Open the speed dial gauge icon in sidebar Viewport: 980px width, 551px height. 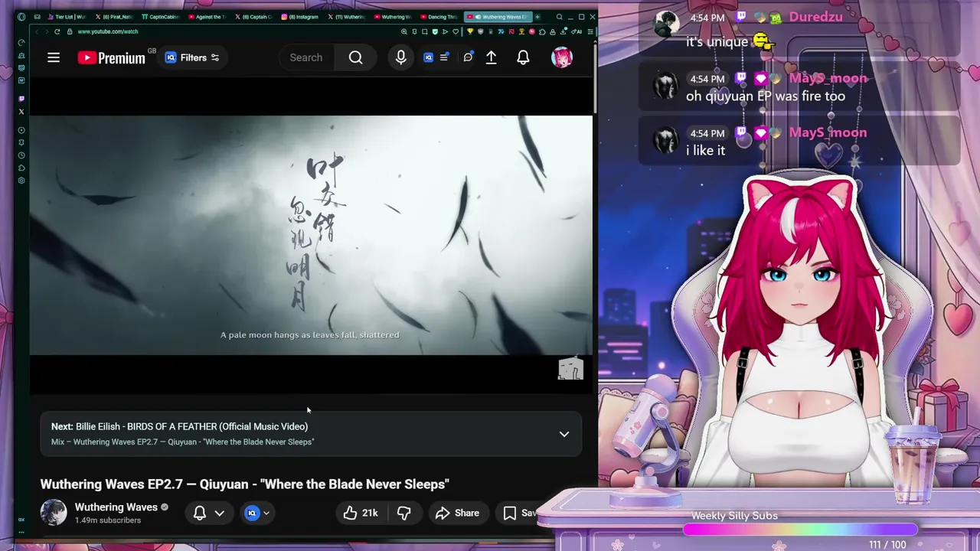tap(21, 43)
